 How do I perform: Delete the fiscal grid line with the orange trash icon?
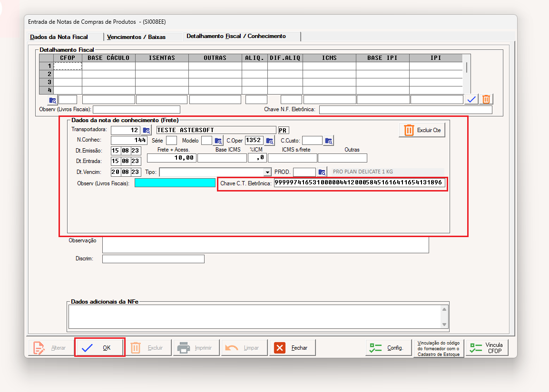[x=486, y=99]
